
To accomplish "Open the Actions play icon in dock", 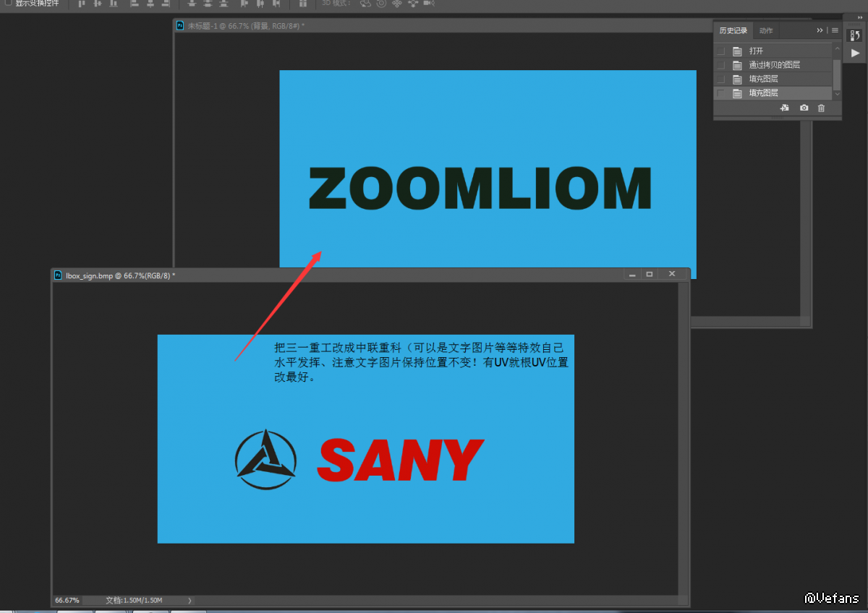I will [855, 53].
